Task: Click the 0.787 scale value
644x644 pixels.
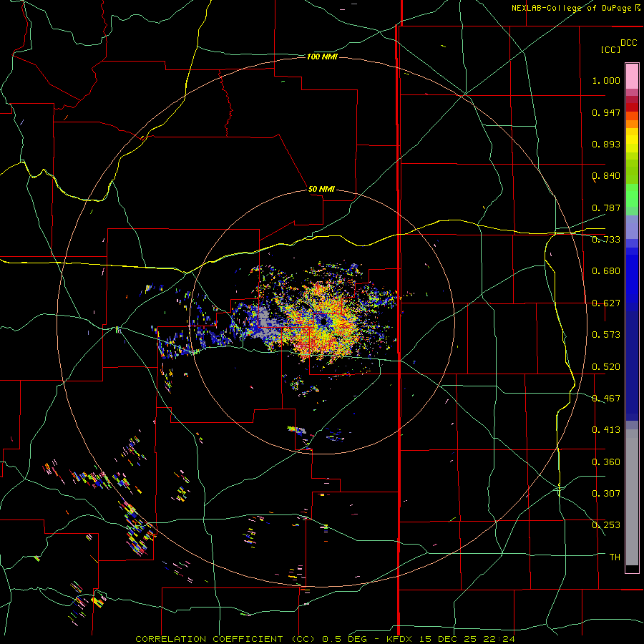Action: pos(606,208)
